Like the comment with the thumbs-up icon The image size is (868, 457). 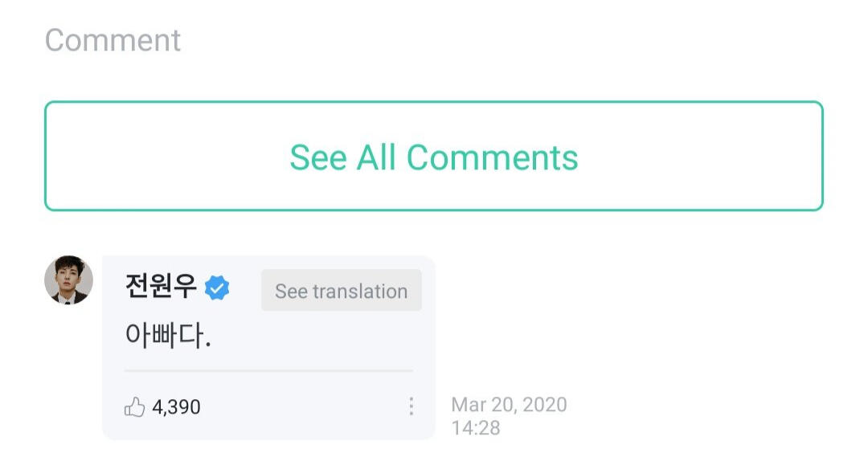(x=135, y=407)
